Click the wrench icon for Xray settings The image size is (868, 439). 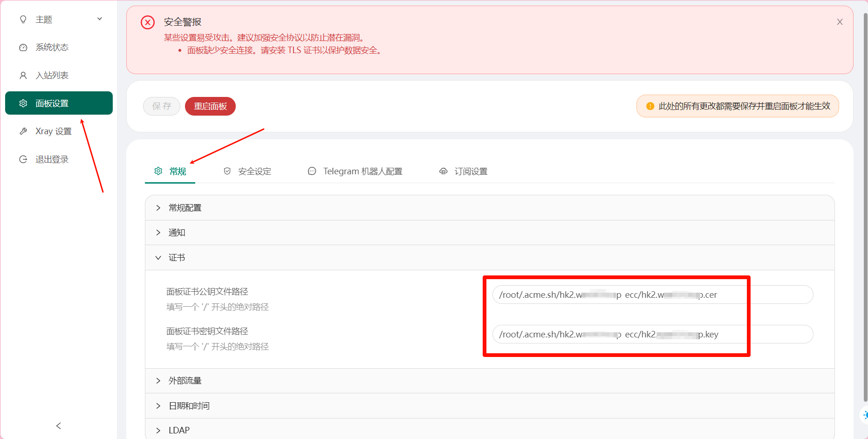pos(23,131)
